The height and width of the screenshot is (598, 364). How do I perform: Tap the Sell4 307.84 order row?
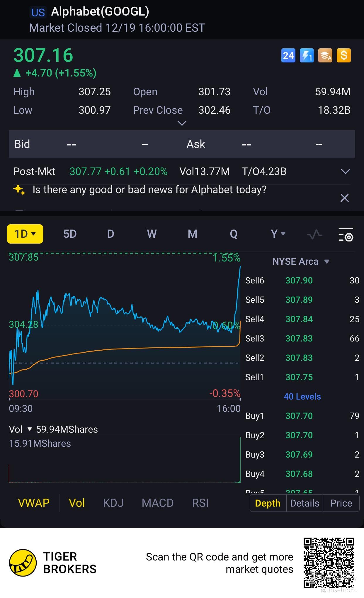tap(302, 319)
